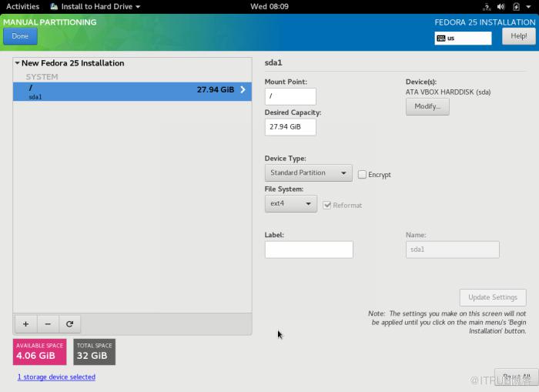This screenshot has width=539, height=392.
Task: Open the 1 storage device selected link
Action: pos(56,377)
